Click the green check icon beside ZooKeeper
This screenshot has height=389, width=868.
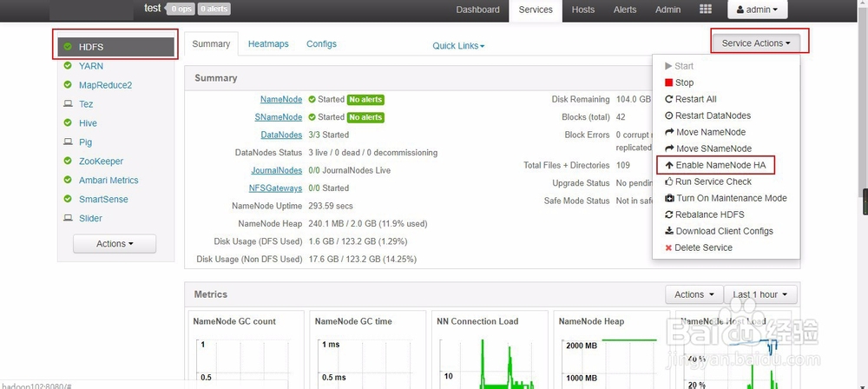click(68, 162)
